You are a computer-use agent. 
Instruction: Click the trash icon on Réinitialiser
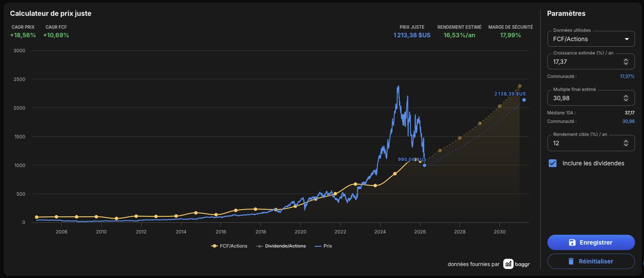point(571,261)
